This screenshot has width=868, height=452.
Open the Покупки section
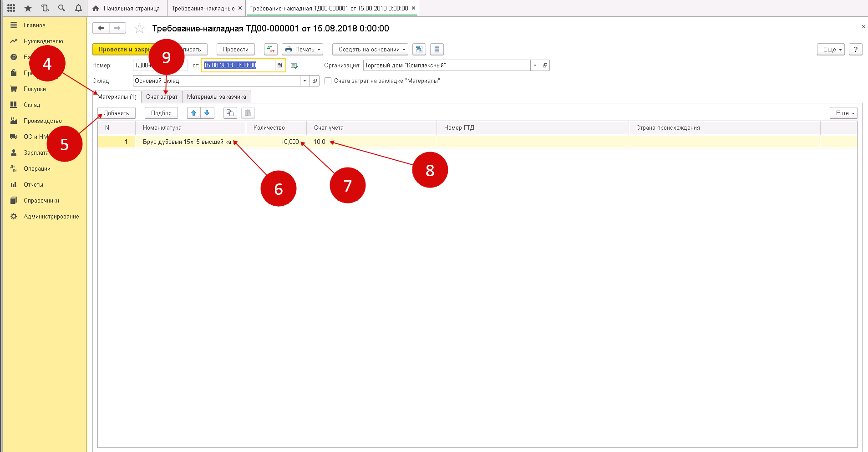(35, 89)
